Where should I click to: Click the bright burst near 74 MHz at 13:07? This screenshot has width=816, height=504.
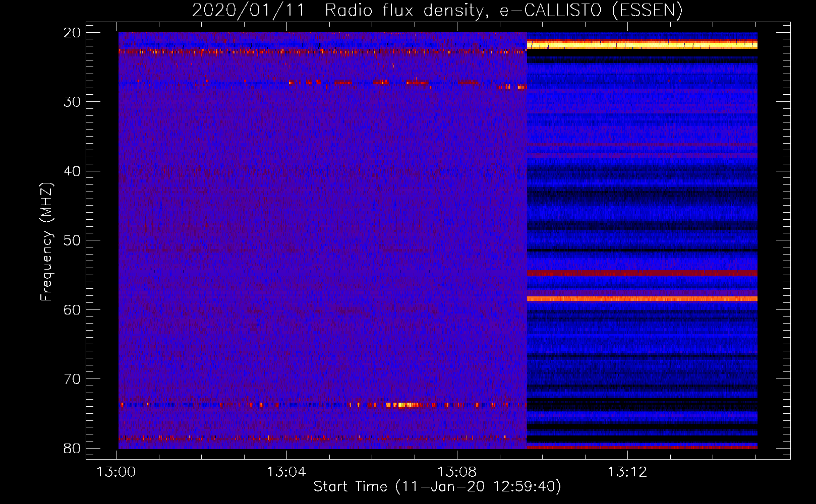tap(402, 404)
